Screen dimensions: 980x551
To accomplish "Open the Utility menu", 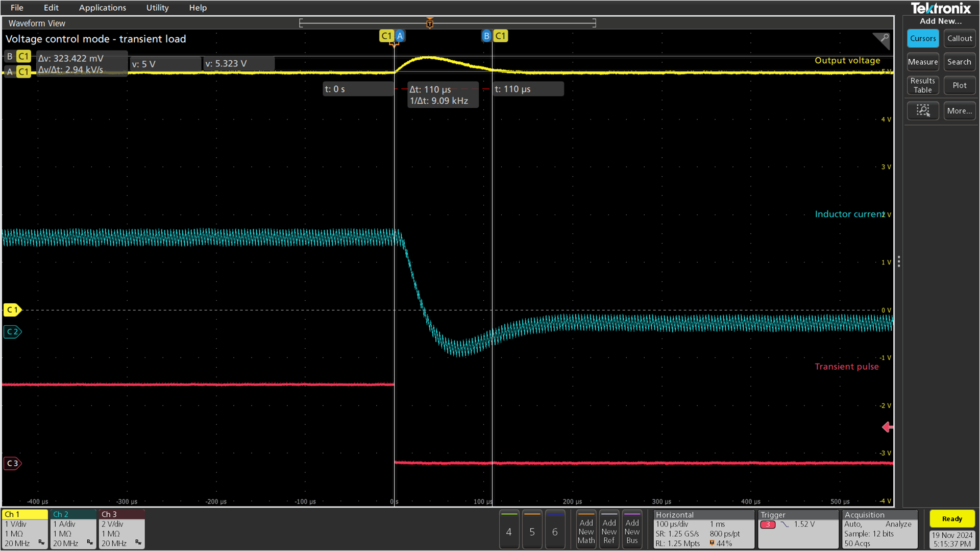I will click(157, 8).
